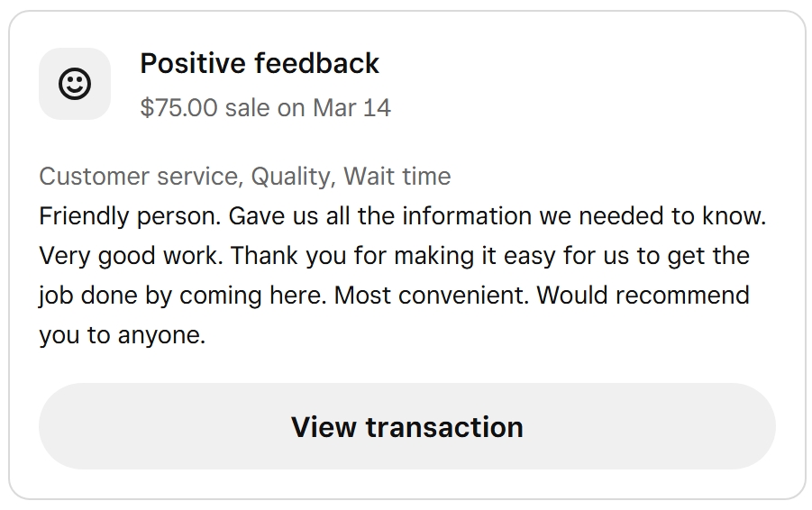Click the word "Positive" in the title
The height and width of the screenshot is (510, 812).
(193, 64)
